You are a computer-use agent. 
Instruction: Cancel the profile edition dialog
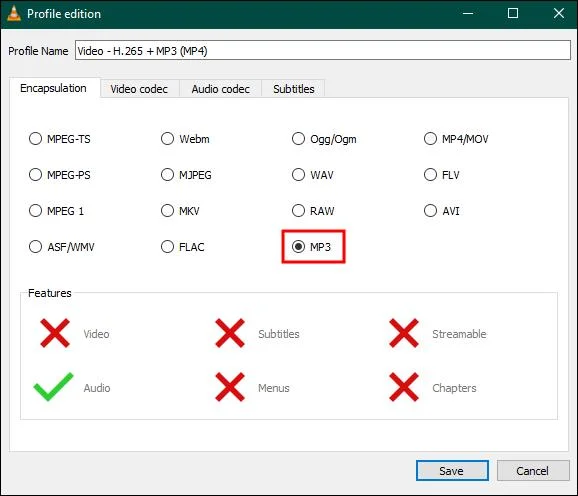coord(533,471)
